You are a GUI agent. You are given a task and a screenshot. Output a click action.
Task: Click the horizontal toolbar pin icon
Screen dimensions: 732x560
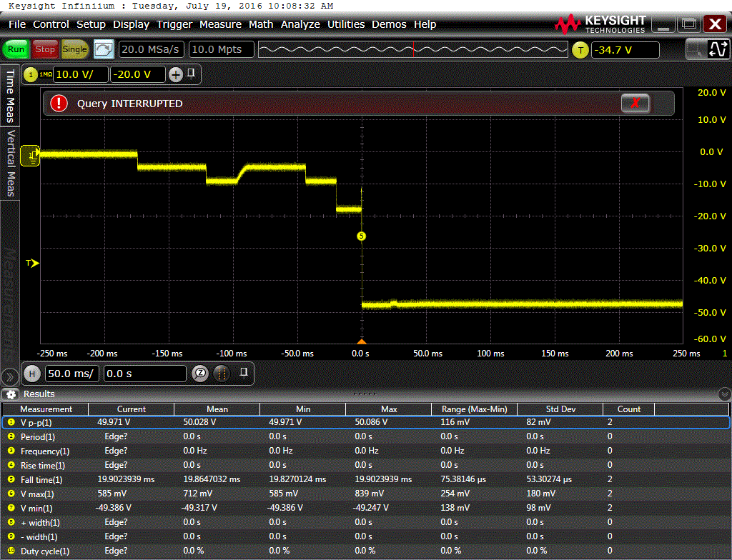[244, 372]
